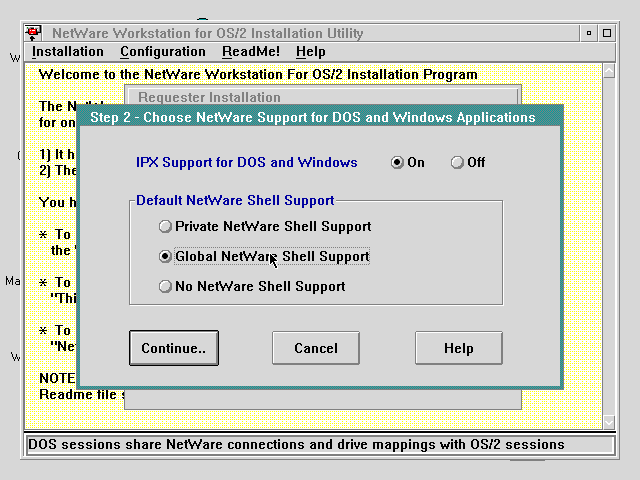Select Global NetWare Shell Support
Viewport: 640px width, 480px height.
click(x=264, y=256)
